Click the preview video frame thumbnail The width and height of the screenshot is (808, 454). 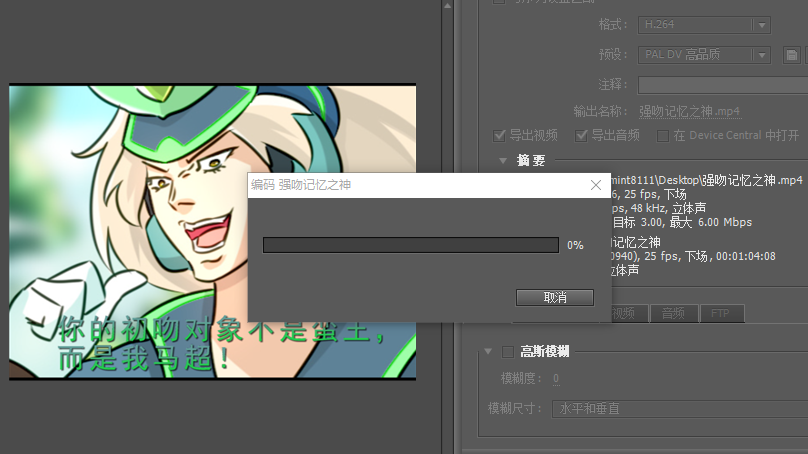pos(212,232)
